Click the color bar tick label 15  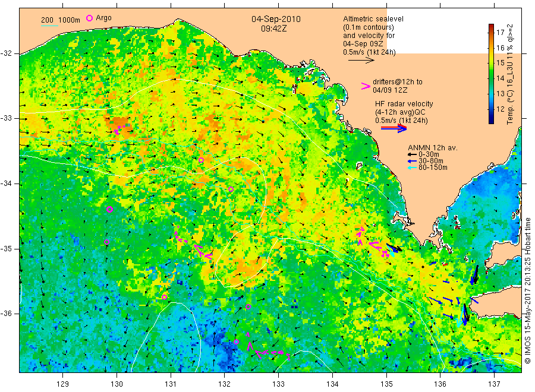500,63
